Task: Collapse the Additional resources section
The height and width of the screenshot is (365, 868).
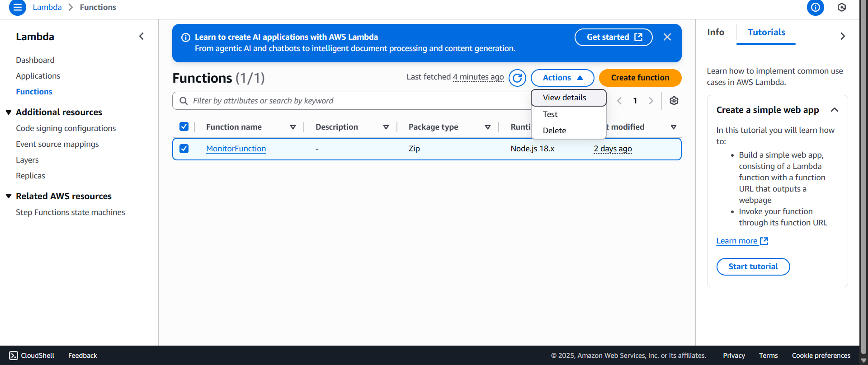Action: click(x=9, y=112)
